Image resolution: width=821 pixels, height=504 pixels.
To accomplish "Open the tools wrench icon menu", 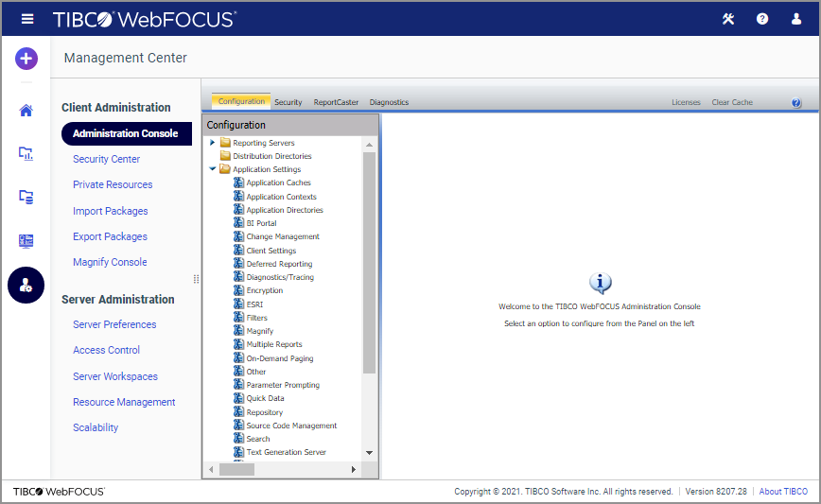I will coord(728,19).
